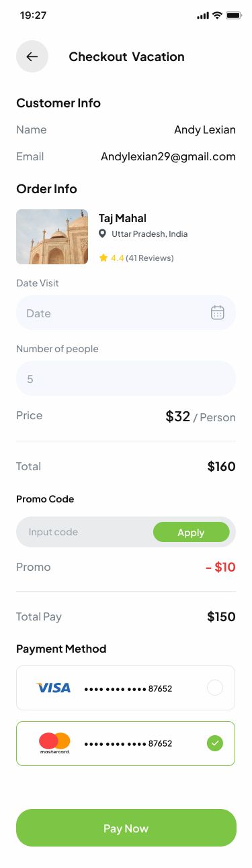Viewport: 252px width, 868px height.
Task: Tap the Wi-Fi status icon
Action: coord(217,15)
